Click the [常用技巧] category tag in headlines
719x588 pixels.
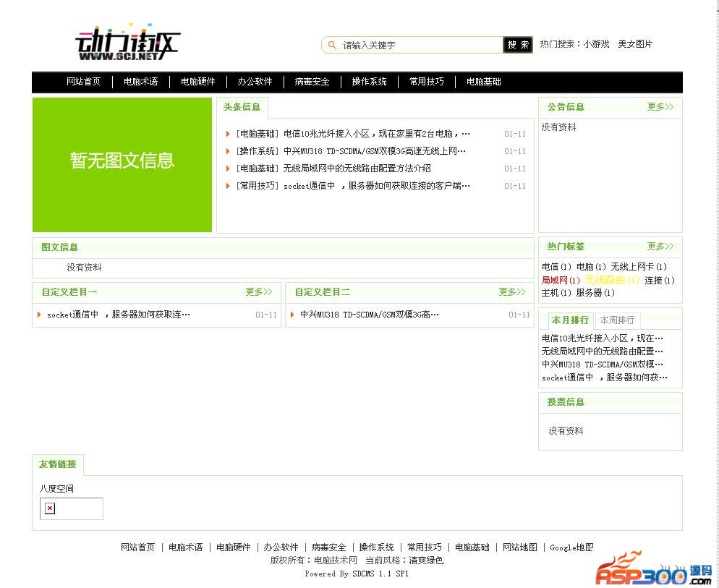pos(258,186)
